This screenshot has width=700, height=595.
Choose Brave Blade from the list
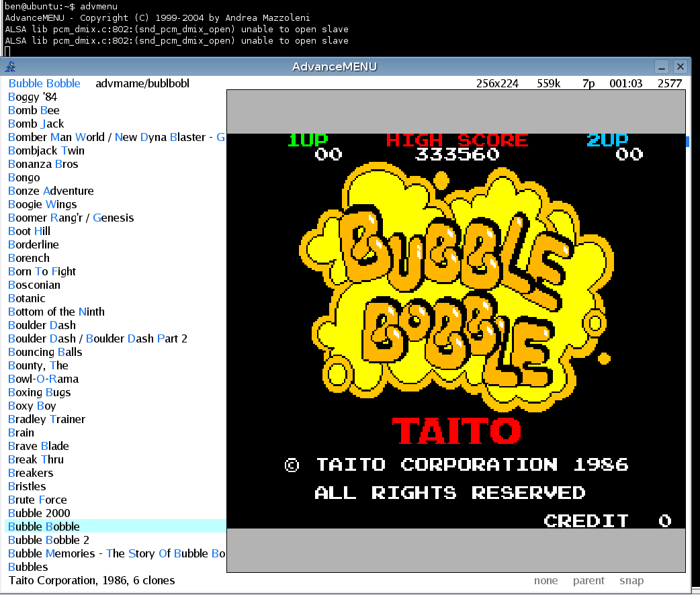click(38, 445)
